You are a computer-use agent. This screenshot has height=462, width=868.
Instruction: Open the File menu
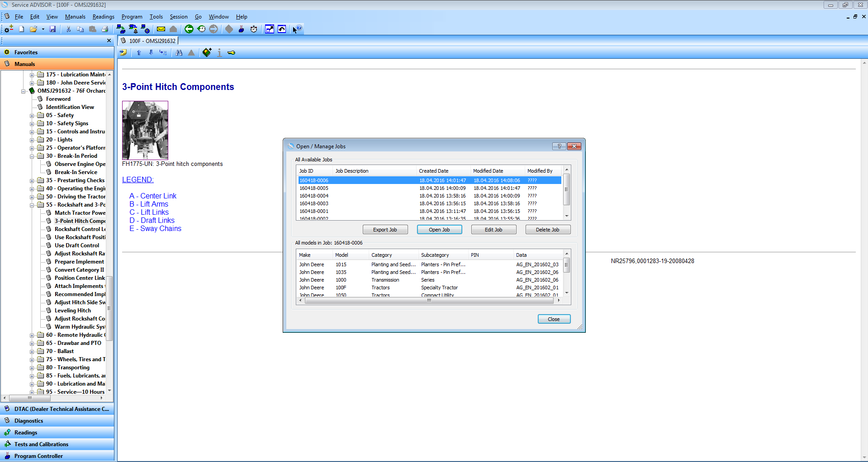pos(19,17)
